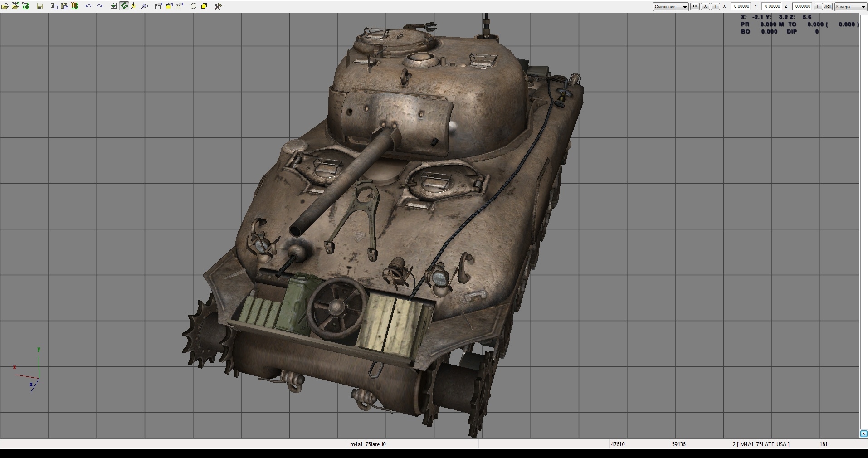Screen dimensions: 868x458
Task: Select the gray axis gizmo tool
Action: 145,6
